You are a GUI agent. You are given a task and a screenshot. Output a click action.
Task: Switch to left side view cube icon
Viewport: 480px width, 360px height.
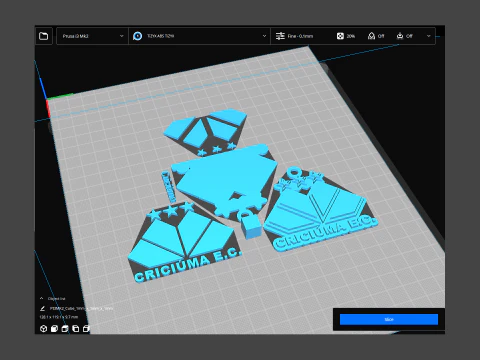(x=76, y=329)
